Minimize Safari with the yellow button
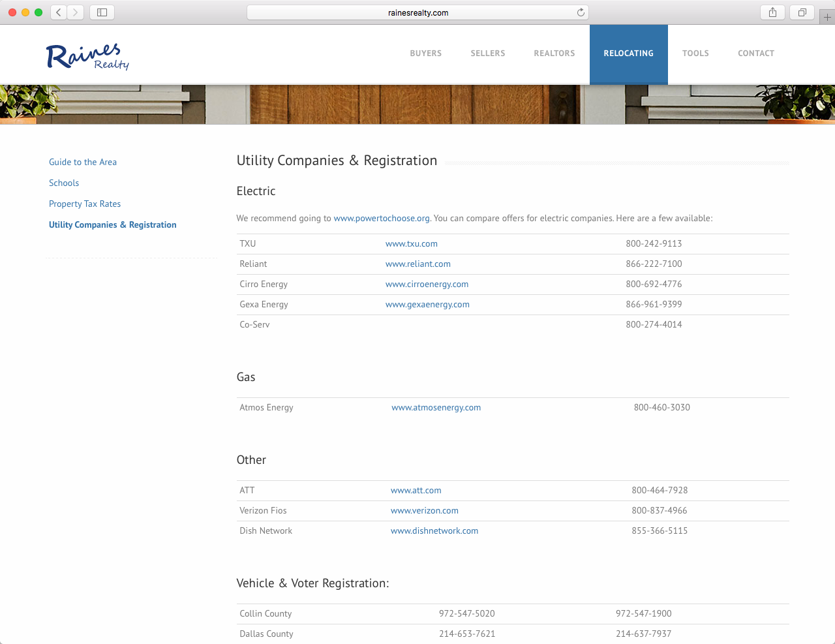This screenshot has height=644, width=835. point(25,12)
